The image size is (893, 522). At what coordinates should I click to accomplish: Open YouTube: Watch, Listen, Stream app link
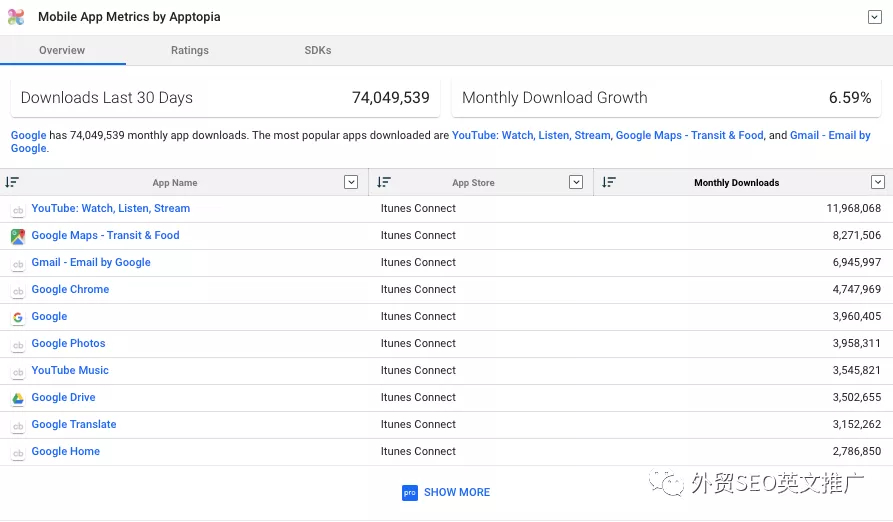[x=110, y=208]
